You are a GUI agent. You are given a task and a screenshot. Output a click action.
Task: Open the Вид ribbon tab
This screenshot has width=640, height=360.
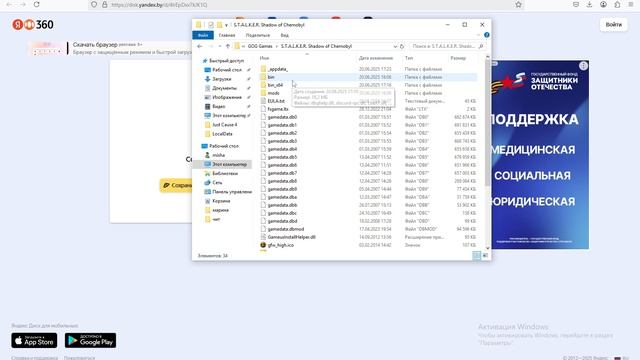(284, 36)
